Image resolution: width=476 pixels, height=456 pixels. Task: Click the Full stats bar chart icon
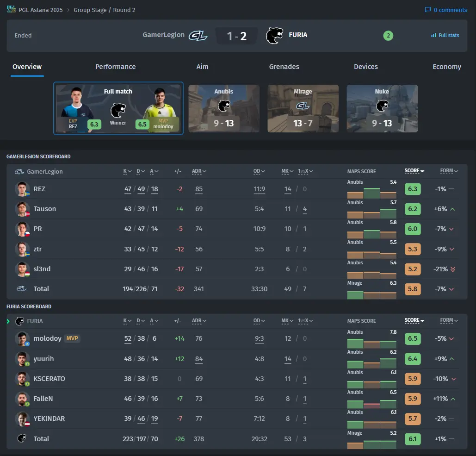pos(433,35)
